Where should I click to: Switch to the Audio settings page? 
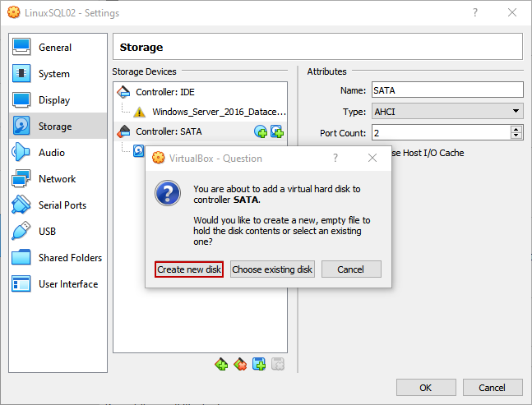[x=51, y=153]
